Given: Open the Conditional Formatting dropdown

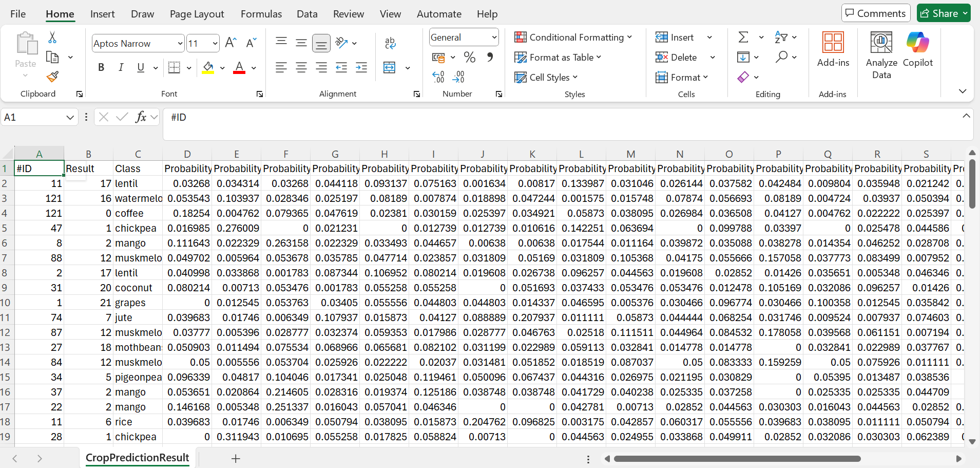Looking at the screenshot, I should point(573,38).
